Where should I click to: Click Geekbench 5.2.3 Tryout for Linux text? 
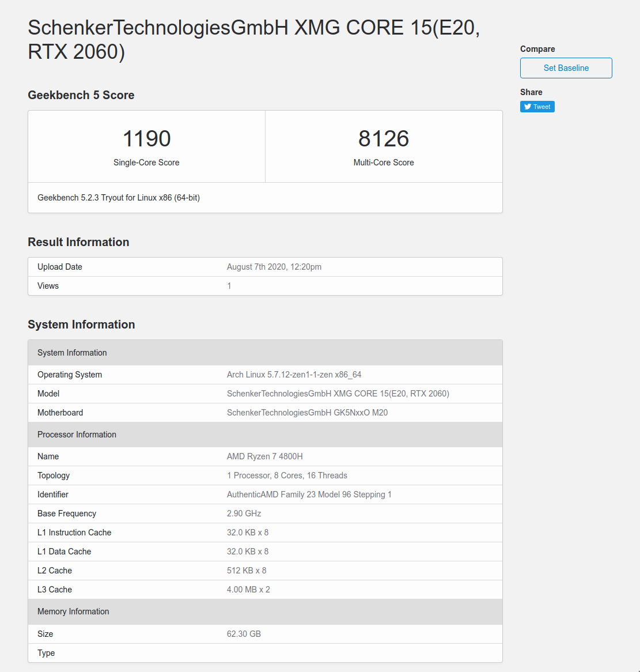pos(119,198)
